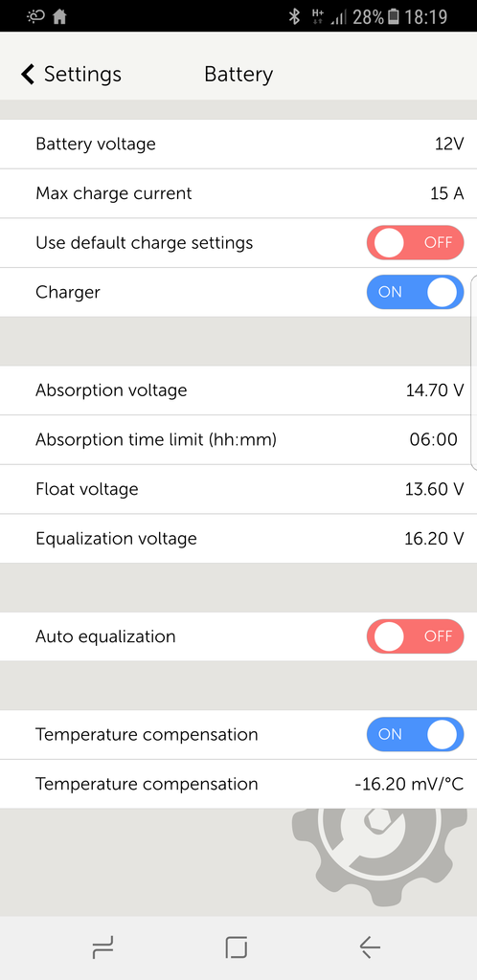477x980 pixels.
Task: Enable the Auto equalization toggle
Action: 415,636
